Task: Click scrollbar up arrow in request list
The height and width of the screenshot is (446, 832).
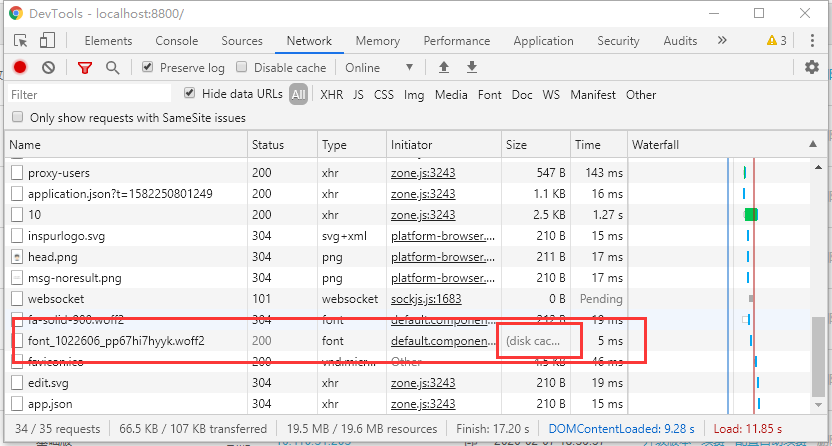Action: (818, 167)
